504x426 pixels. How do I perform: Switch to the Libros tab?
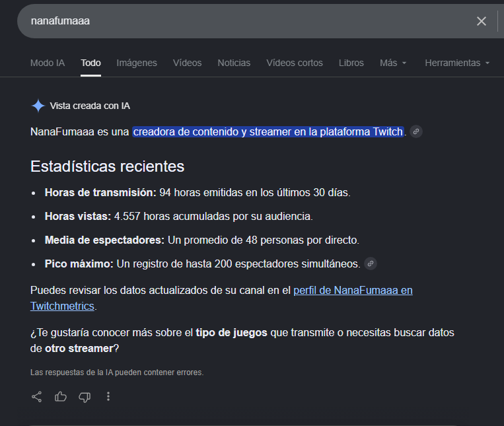pos(351,63)
